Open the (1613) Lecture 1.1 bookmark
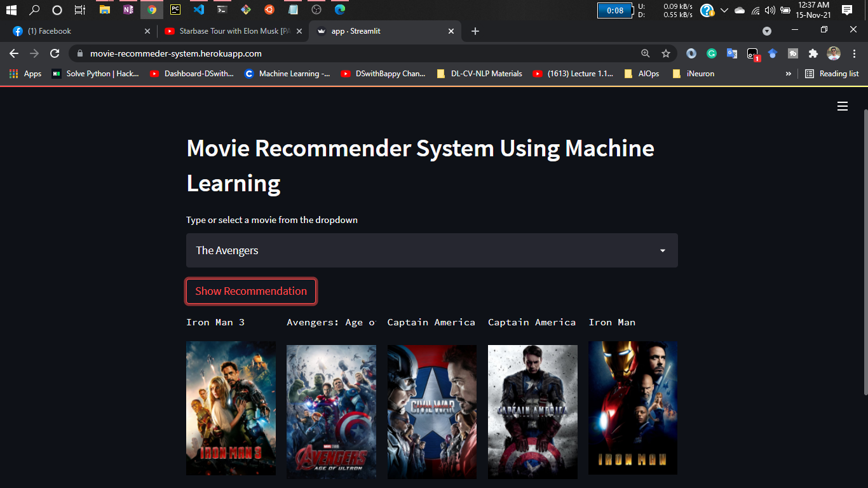 coord(573,74)
